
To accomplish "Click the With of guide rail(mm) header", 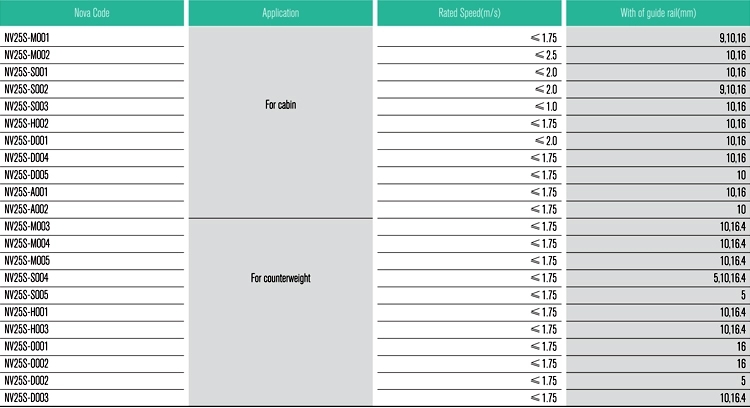I will [657, 14].
